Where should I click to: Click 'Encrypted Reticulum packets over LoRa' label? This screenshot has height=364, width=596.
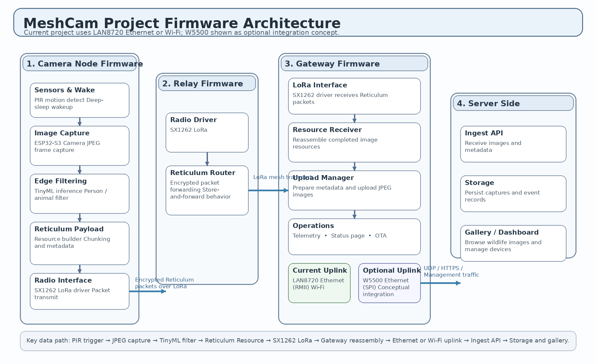coord(164,283)
